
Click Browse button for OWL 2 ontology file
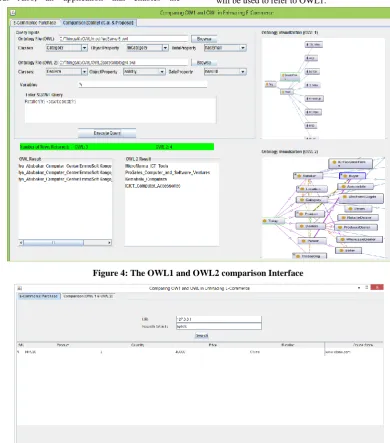click(204, 62)
